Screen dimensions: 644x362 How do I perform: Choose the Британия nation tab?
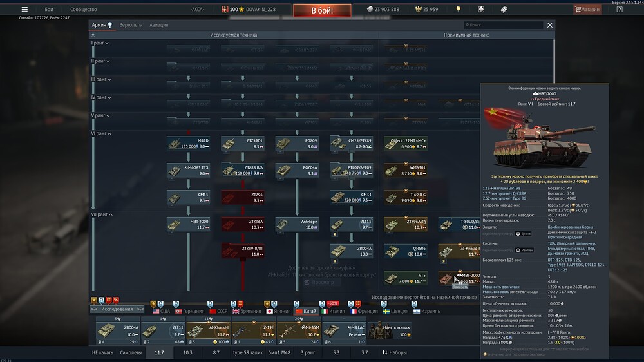(x=247, y=311)
